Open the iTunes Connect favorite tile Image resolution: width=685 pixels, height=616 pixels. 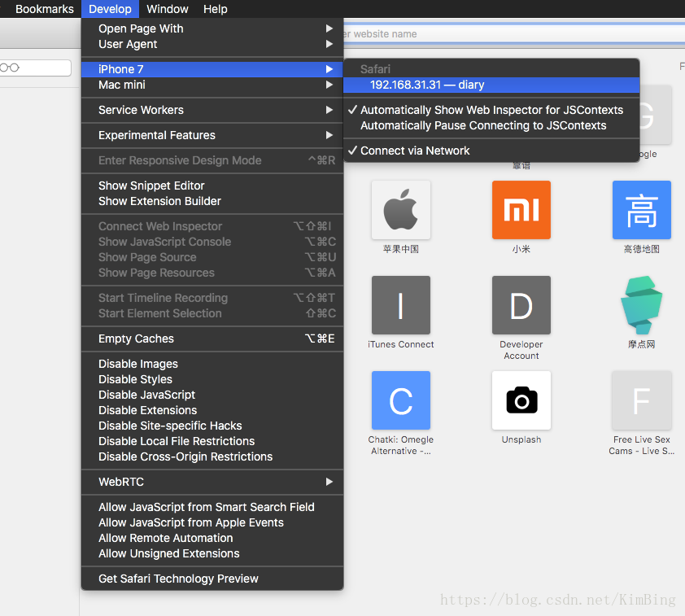click(x=400, y=305)
